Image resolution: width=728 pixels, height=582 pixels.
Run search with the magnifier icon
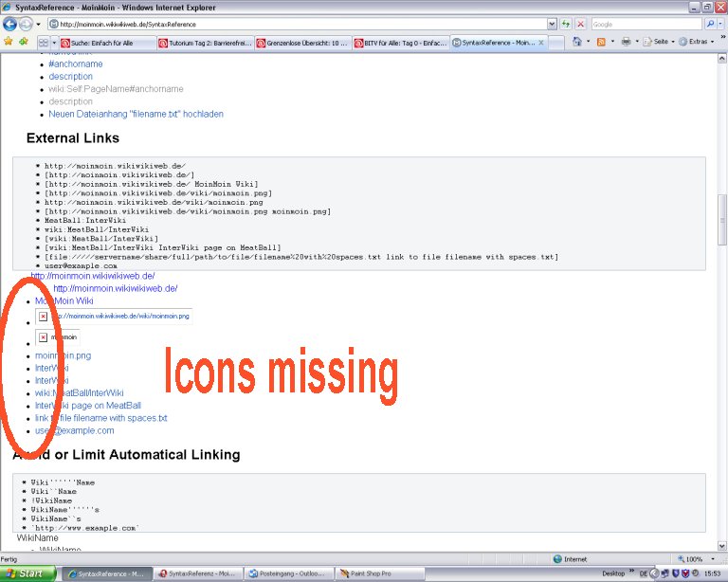click(x=709, y=24)
